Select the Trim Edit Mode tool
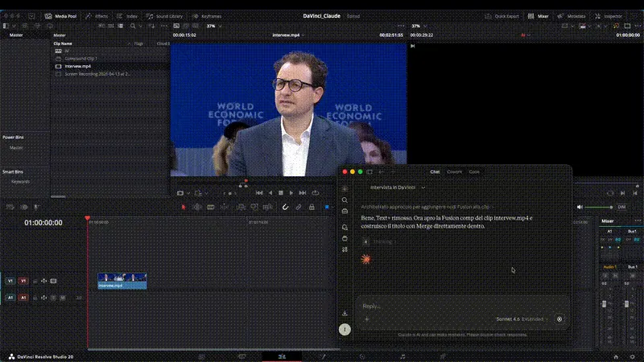This screenshot has height=362, width=644. coord(197,208)
